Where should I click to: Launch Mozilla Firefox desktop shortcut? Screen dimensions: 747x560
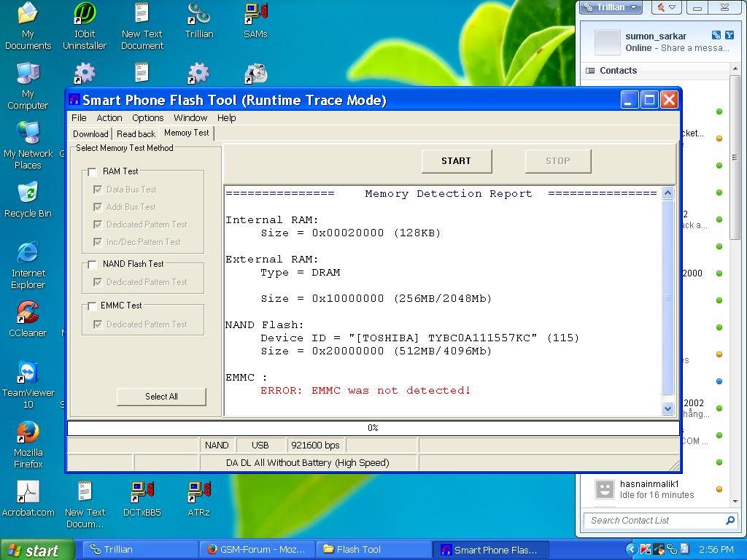[x=28, y=444]
